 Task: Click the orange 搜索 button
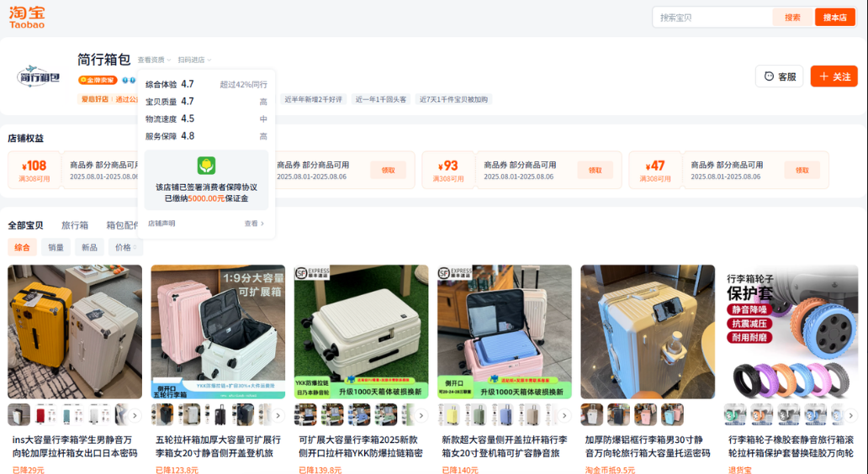point(792,17)
